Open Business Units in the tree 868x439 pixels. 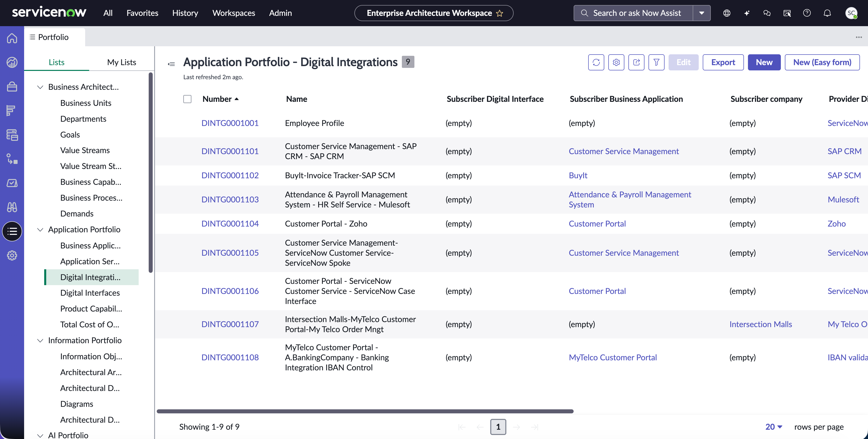86,103
